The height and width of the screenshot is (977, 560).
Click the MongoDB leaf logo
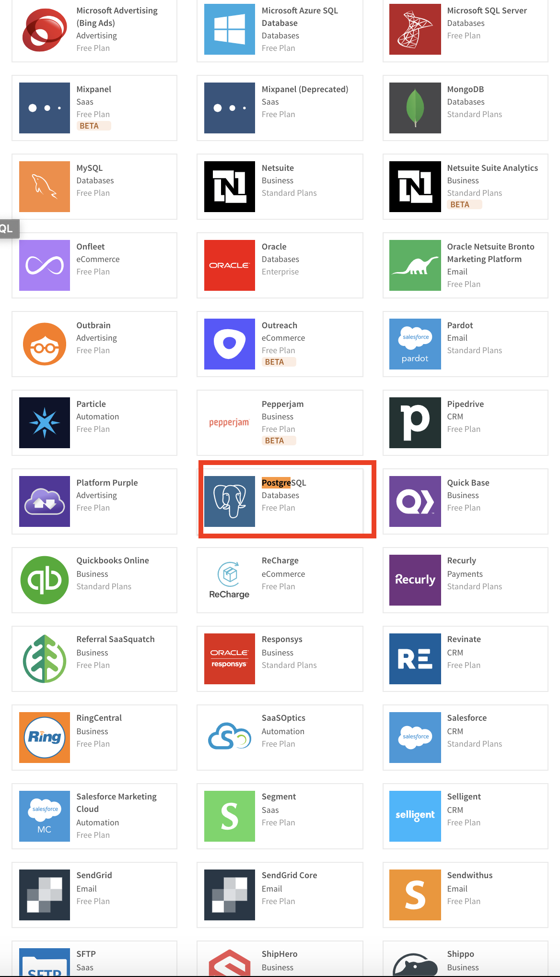click(415, 108)
